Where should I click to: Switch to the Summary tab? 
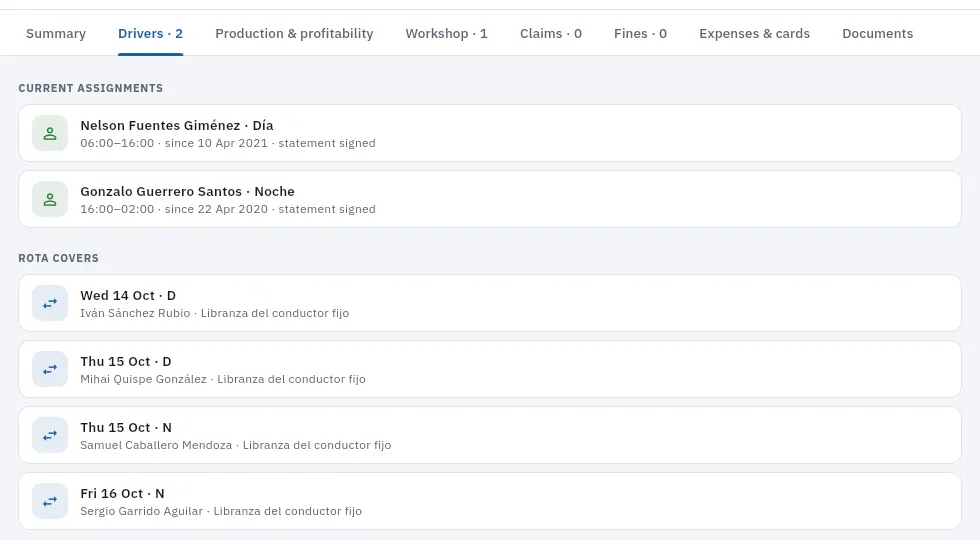click(x=56, y=34)
